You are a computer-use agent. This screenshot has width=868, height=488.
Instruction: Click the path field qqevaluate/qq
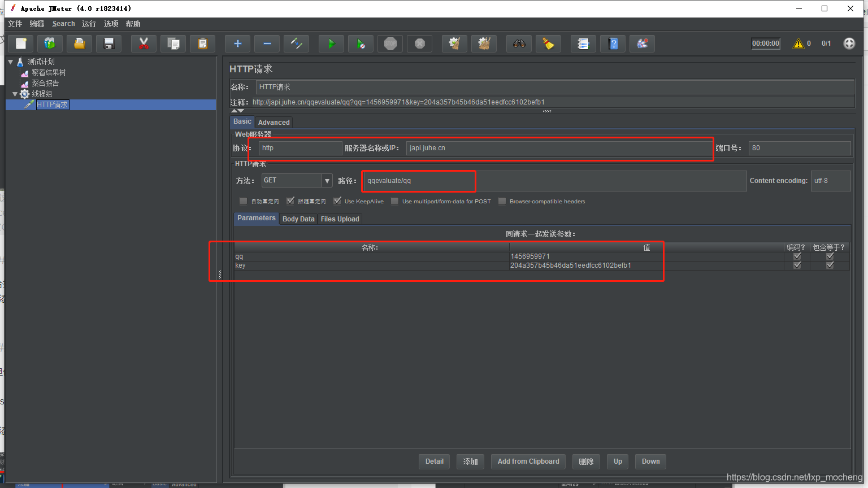(x=554, y=181)
